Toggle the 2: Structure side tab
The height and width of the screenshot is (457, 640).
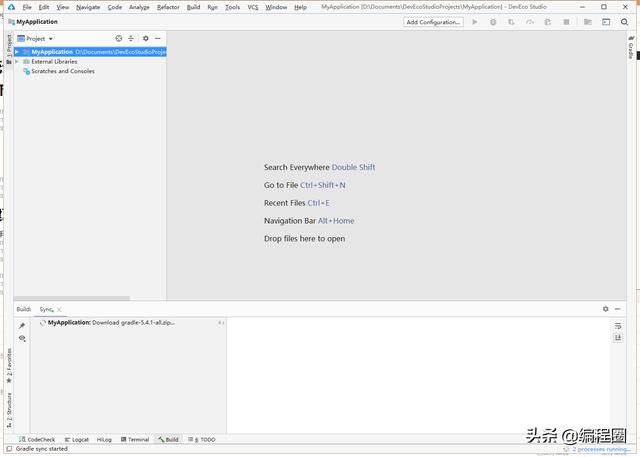(x=9, y=410)
